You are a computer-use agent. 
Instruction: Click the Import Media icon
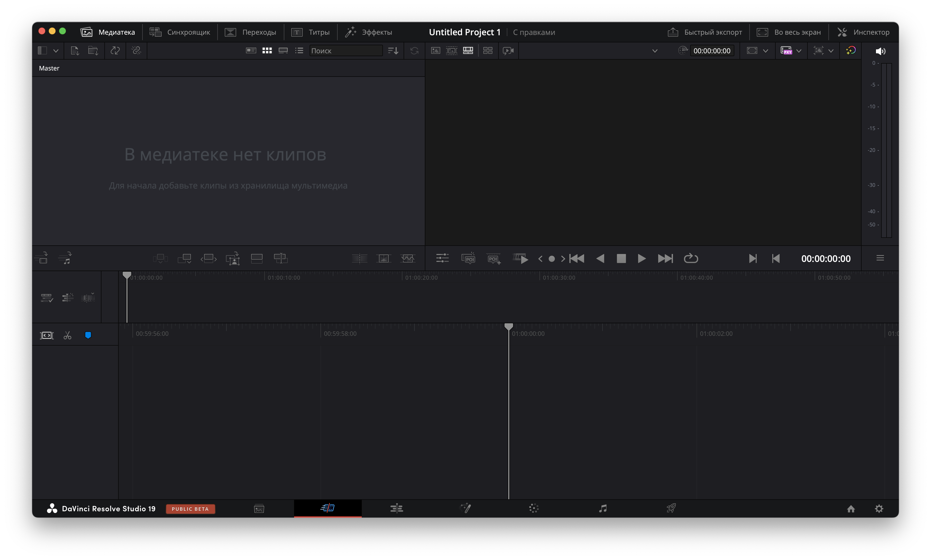pos(75,50)
